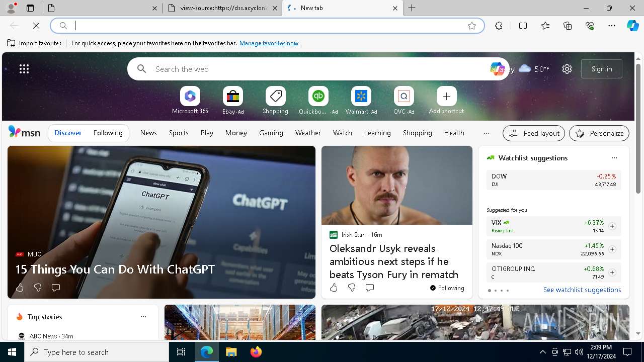Open Microsoft 365 shortcut
The image size is (644, 362).
tap(190, 101)
